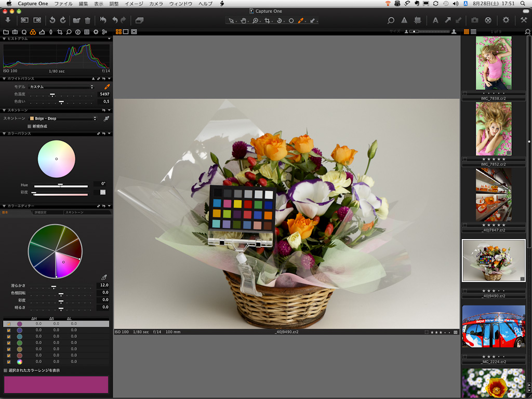Collapse the ヒストグラム panel
Image resolution: width=532 pixels, height=399 pixels.
point(5,39)
